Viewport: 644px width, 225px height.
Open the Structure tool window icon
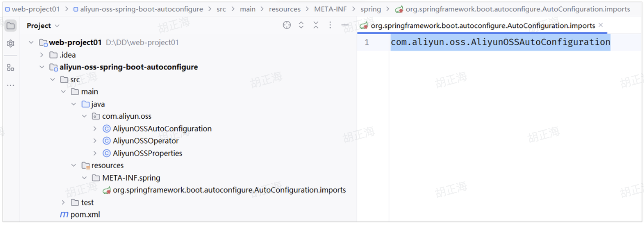click(11, 68)
